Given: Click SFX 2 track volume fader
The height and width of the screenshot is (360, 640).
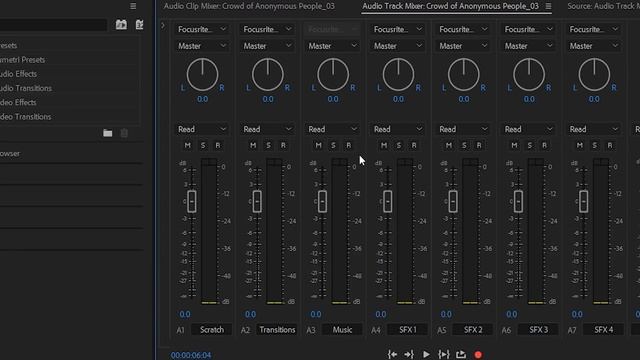Looking at the screenshot, I should pos(453,201).
